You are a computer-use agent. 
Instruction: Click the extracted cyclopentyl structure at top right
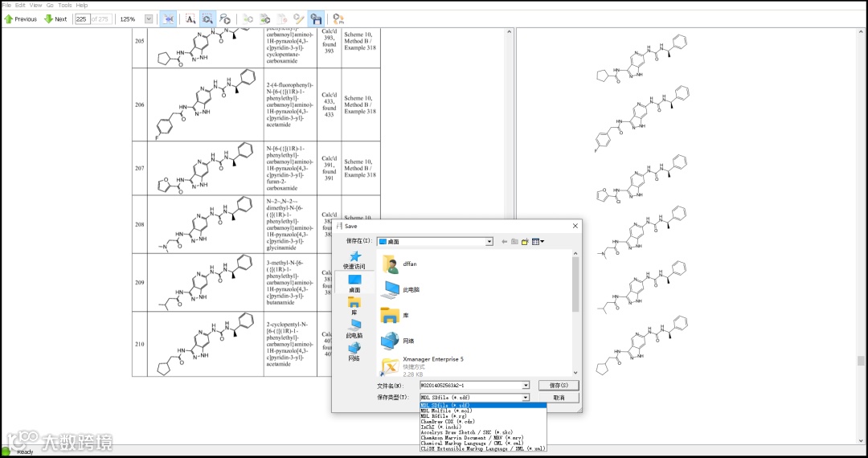point(642,59)
